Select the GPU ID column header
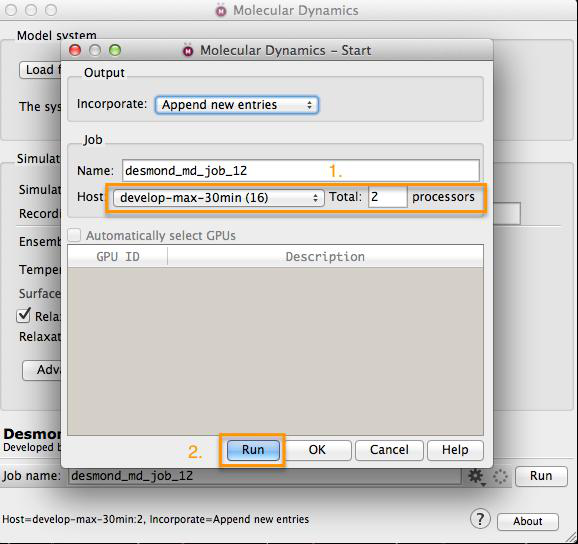578x544 pixels. pyautogui.click(x=118, y=257)
